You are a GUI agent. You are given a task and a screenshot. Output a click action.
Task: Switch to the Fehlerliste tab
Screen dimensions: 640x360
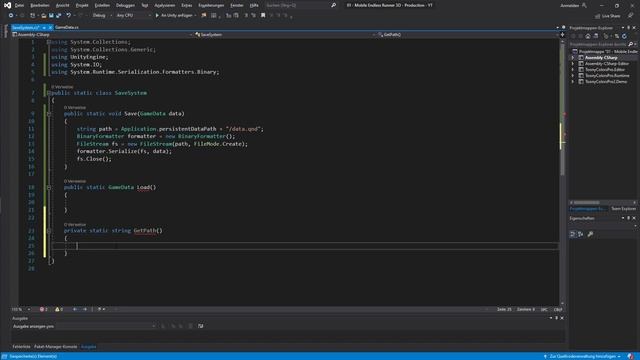point(21,347)
